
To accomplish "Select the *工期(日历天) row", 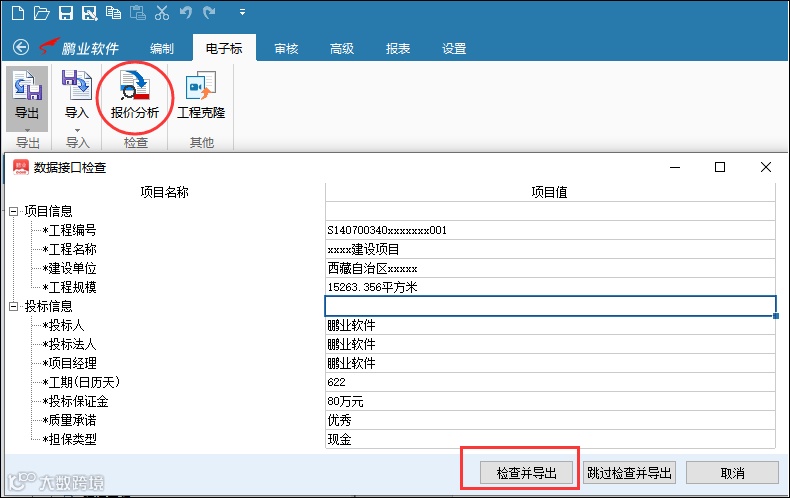I will point(82,382).
